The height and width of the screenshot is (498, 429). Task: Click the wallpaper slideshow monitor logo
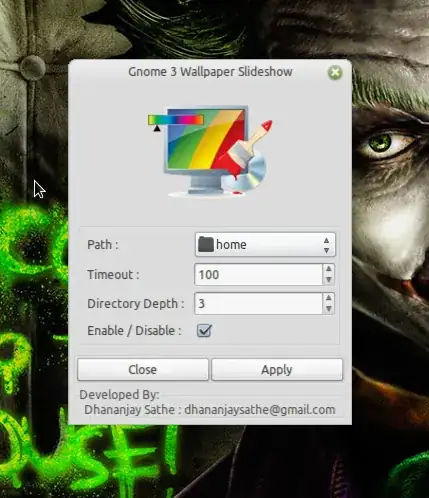click(210, 151)
